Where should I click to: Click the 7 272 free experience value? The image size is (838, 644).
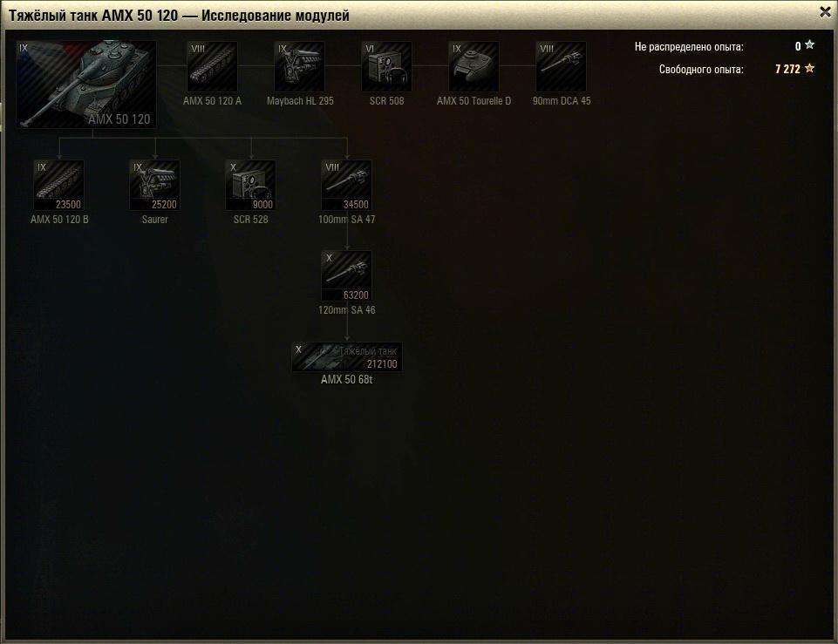click(787, 69)
